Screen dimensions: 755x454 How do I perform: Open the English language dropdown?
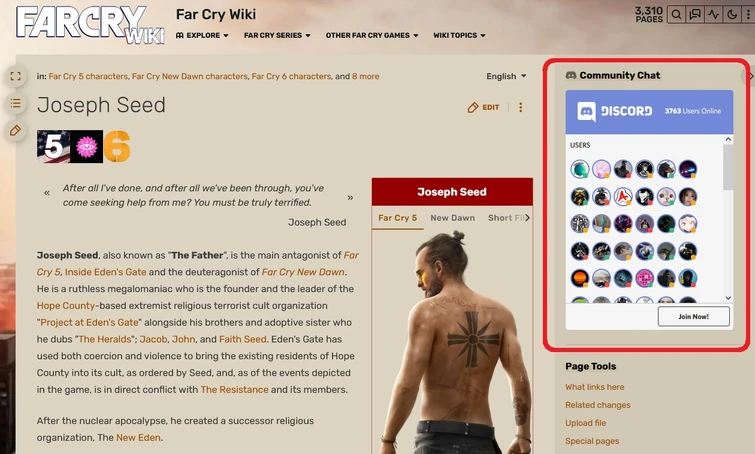506,76
